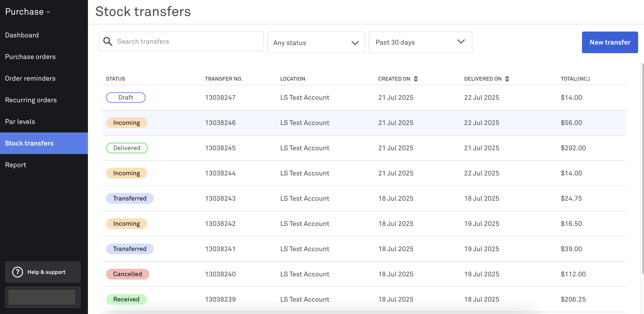This screenshot has height=314, width=644.
Task: Open transfer number 13038243
Action: [220, 199]
